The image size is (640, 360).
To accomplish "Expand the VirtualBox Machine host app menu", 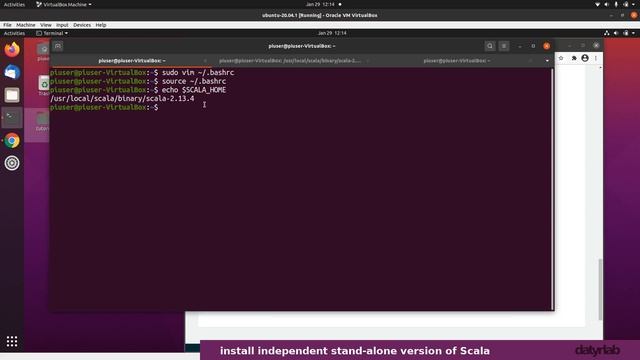I will (64, 4).
